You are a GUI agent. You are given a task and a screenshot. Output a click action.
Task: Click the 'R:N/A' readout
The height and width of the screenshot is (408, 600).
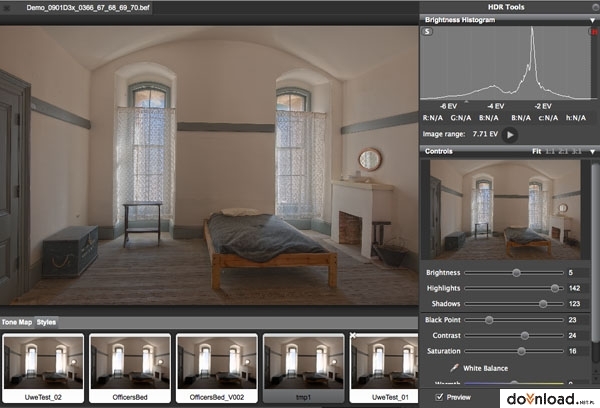433,118
